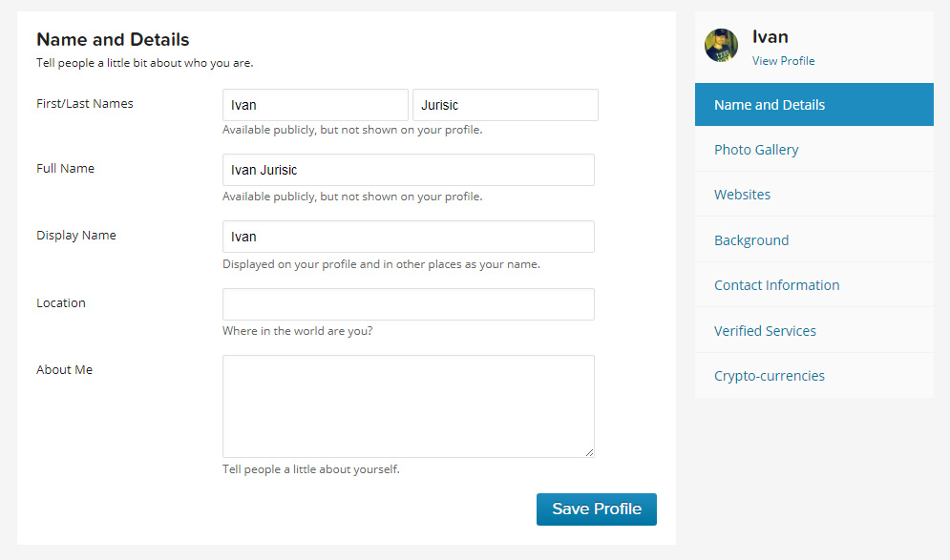Open the View Profile link
The height and width of the screenshot is (560, 950).
pos(783,61)
